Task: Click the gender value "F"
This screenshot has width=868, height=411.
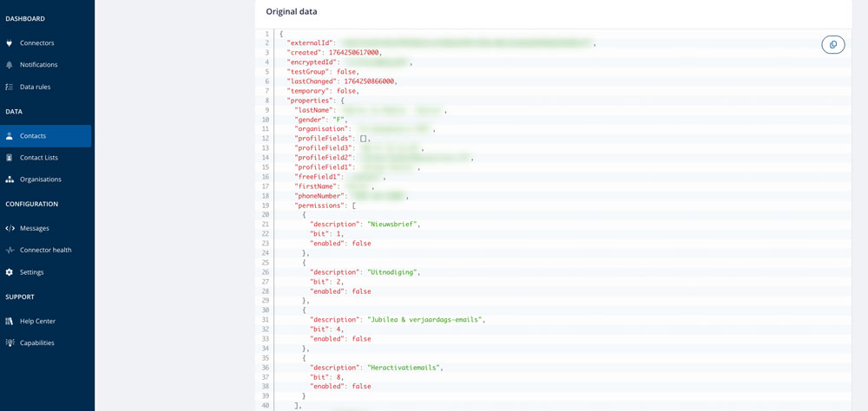Action: tap(338, 120)
